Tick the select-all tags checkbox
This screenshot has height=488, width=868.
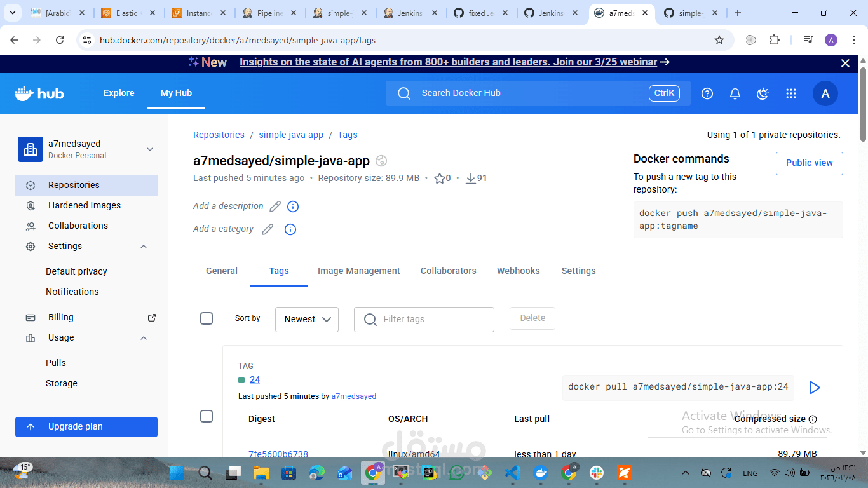(207, 318)
